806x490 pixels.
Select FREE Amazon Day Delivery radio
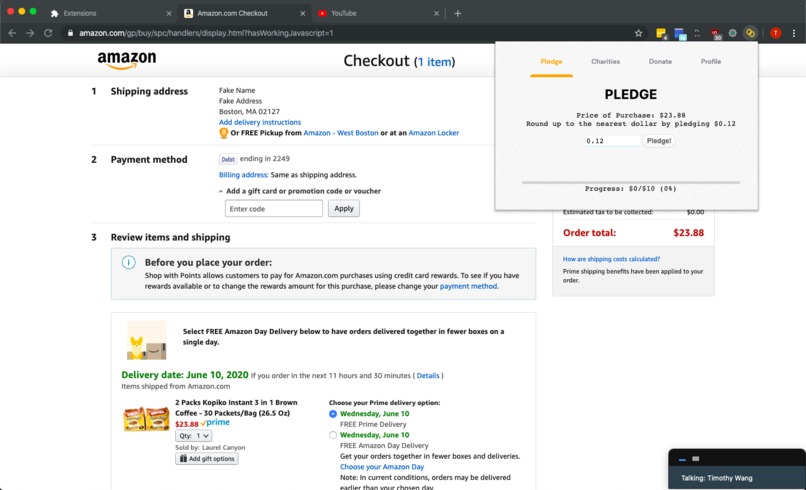[333, 435]
